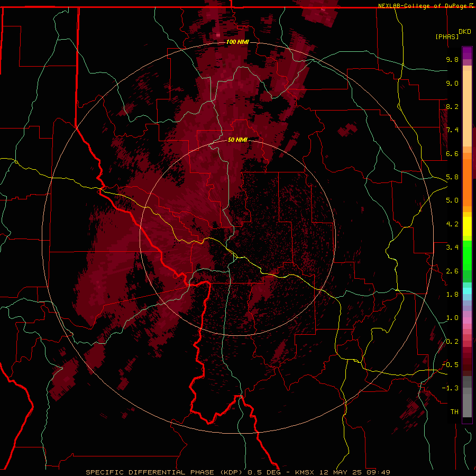Click the 9.0 value on color scale

pos(452,83)
